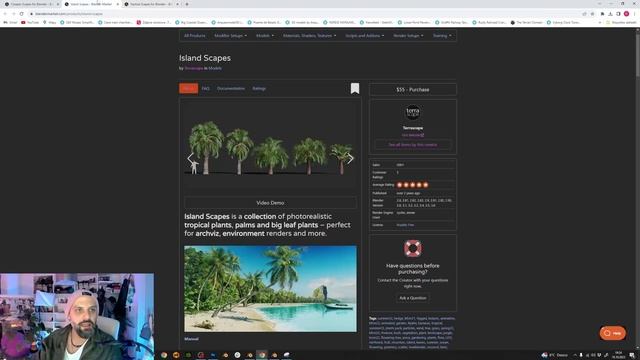Open the Photoshop icon in the taskbar
Screen dimensions: 640x360
(213, 355)
